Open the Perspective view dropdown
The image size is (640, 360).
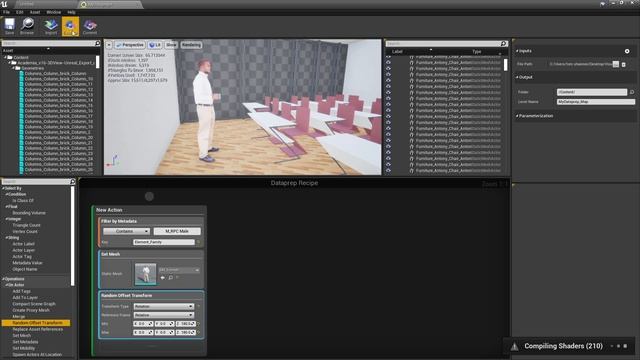(129, 45)
